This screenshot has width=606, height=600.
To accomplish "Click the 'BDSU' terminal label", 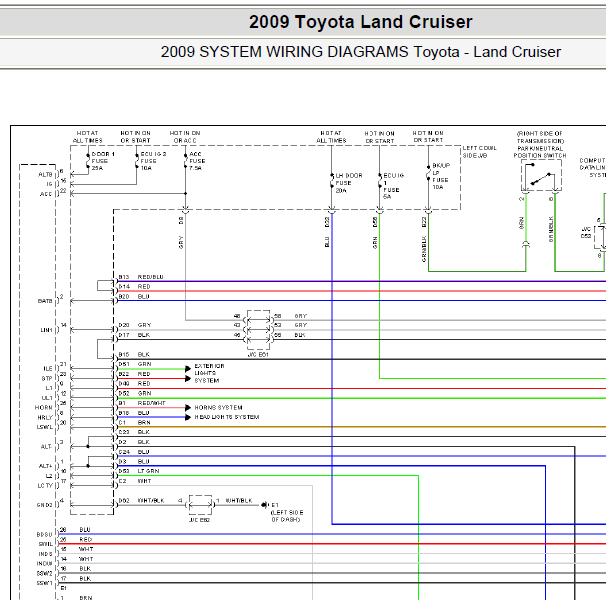I will pos(44,534).
